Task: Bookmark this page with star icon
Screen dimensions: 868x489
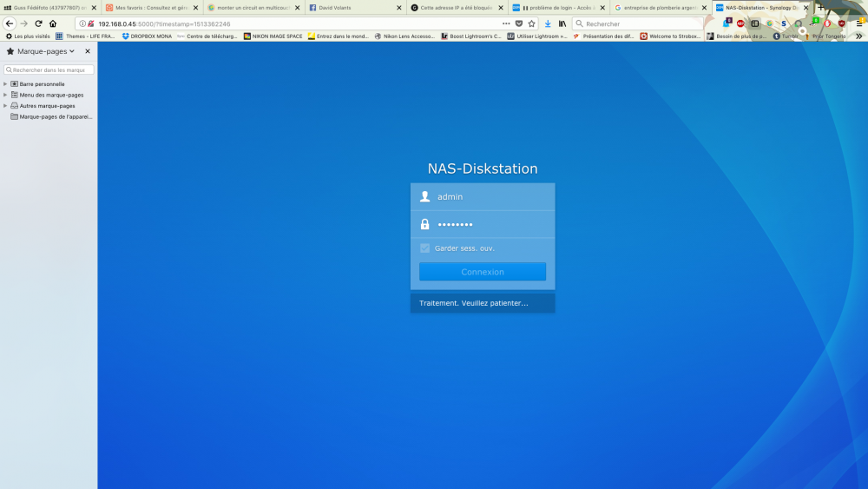Action: pos(531,23)
